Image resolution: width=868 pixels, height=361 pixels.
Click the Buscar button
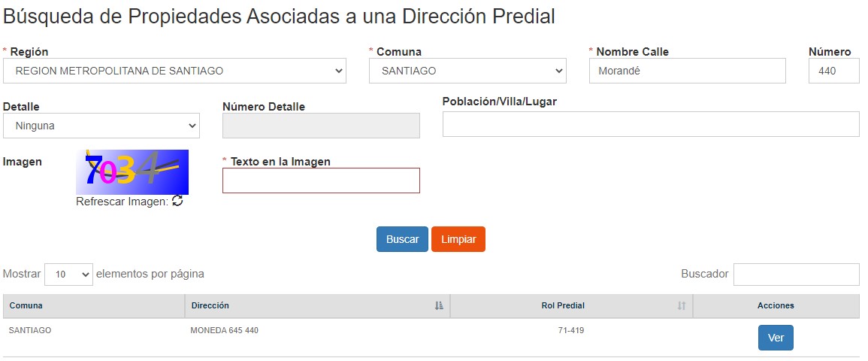pyautogui.click(x=403, y=239)
